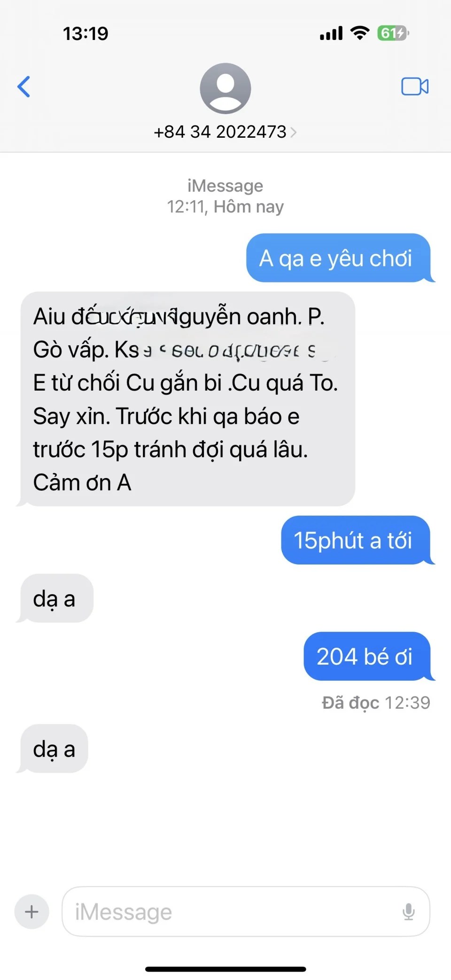Tap the "15phút a tới" message
451x980 pixels.
coord(355,540)
